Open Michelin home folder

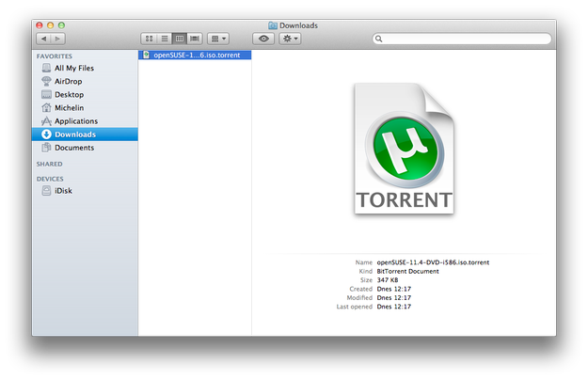85,108
